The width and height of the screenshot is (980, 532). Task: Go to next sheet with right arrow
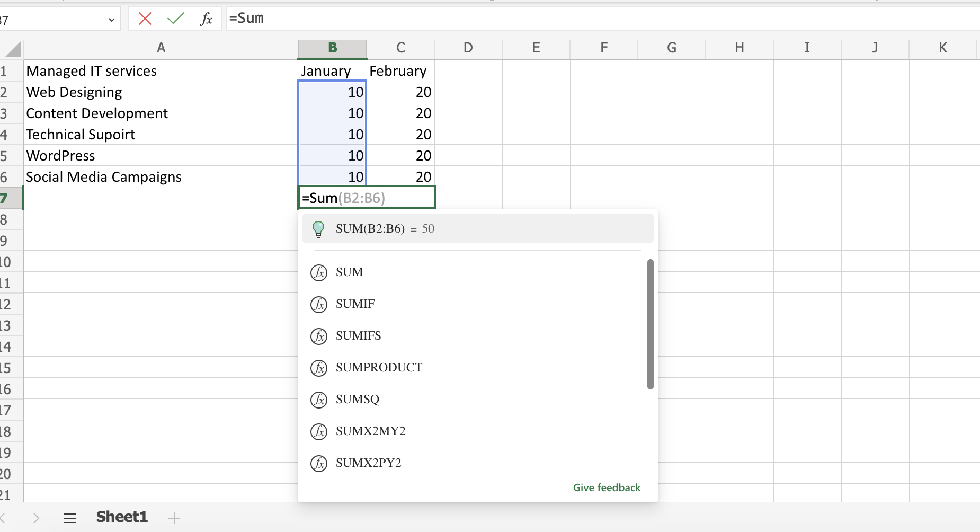click(36, 518)
